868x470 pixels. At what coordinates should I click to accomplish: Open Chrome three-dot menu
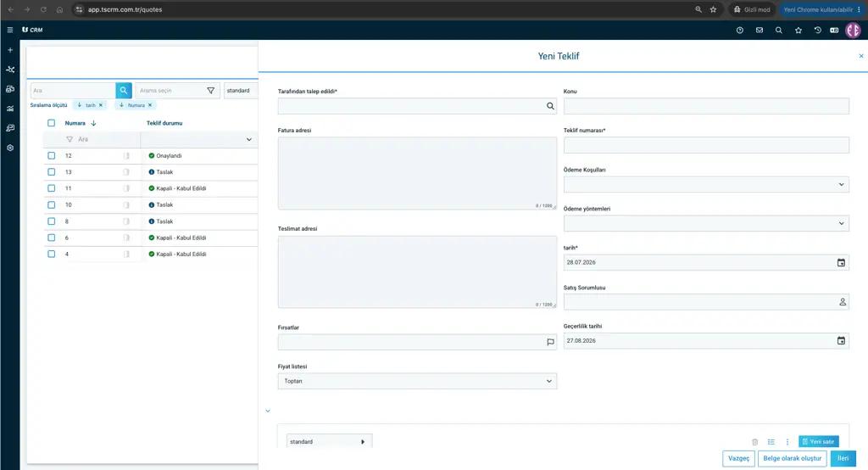pos(860,9)
